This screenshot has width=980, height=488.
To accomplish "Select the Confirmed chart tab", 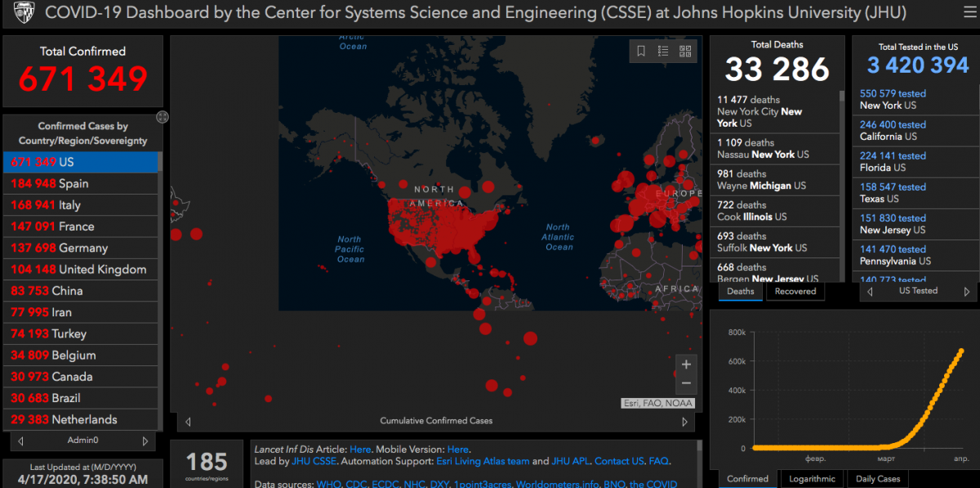I will point(747,479).
